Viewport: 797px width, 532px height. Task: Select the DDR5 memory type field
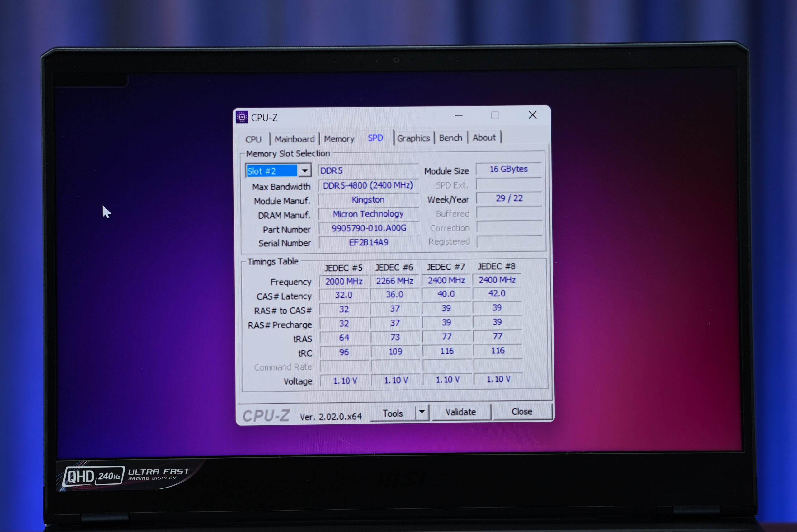368,170
